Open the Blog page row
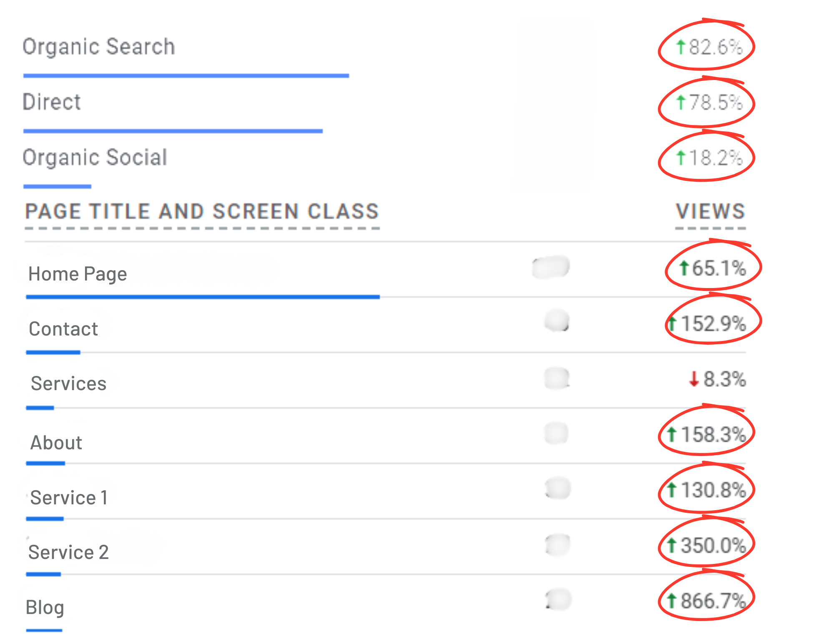 45,607
